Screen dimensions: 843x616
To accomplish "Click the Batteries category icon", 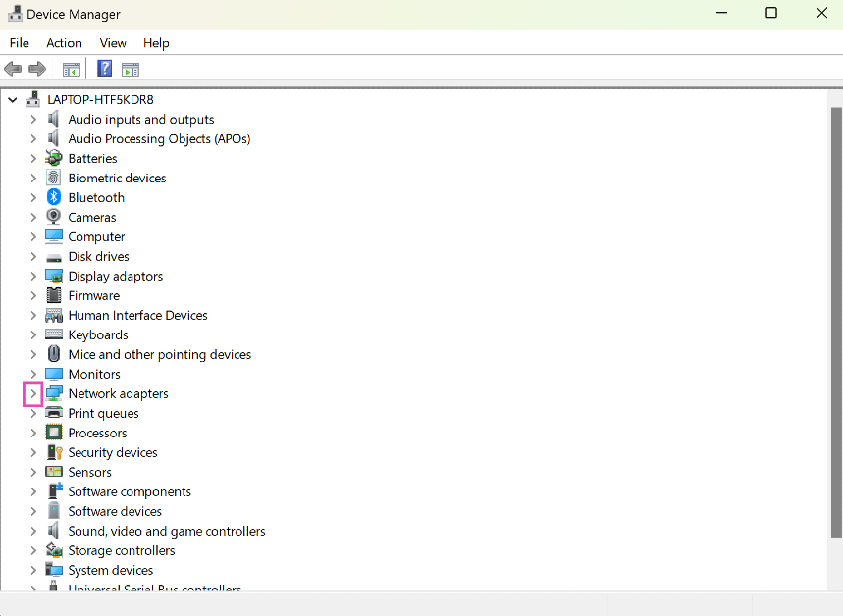I will [x=54, y=158].
